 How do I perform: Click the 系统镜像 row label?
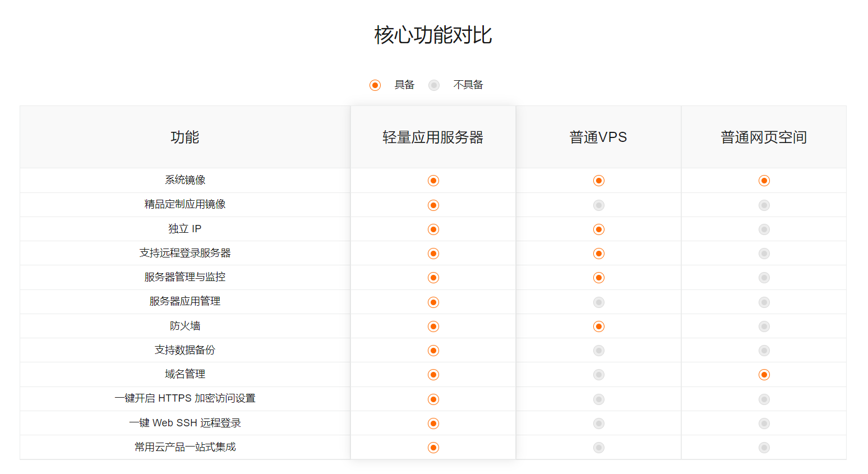(185, 180)
